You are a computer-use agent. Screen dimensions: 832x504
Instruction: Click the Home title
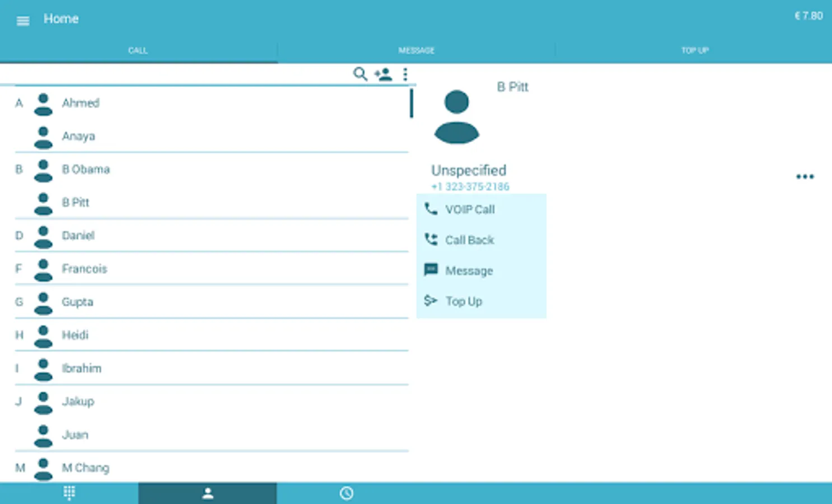[x=61, y=18]
